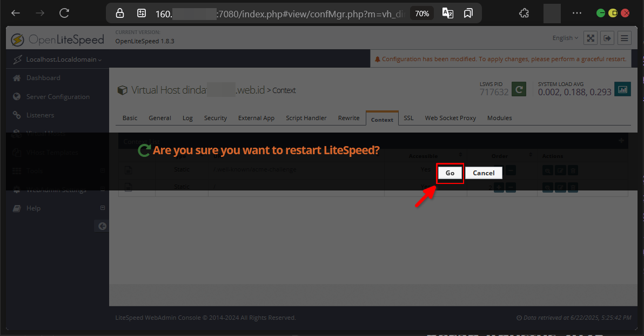The width and height of the screenshot is (644, 336).
Task: Toggle the hamburger menu icon
Action: [x=625, y=38]
